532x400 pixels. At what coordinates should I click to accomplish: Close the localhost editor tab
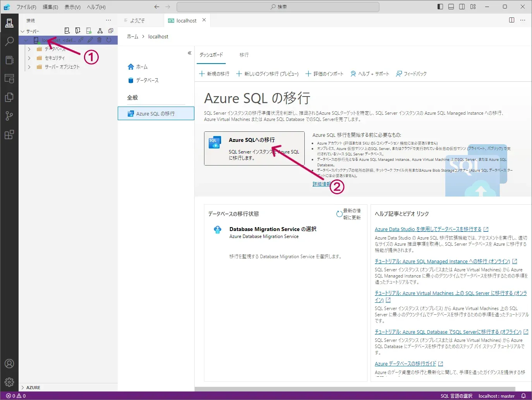pos(204,20)
